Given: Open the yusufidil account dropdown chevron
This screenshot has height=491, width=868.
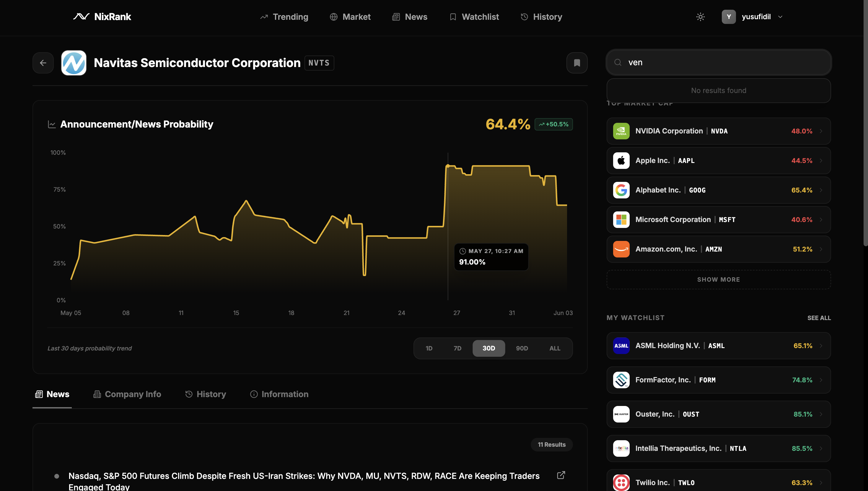Looking at the screenshot, I should point(780,17).
